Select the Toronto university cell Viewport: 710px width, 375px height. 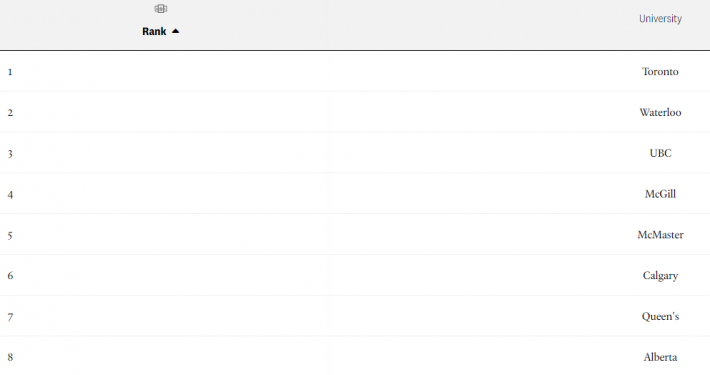coord(660,72)
